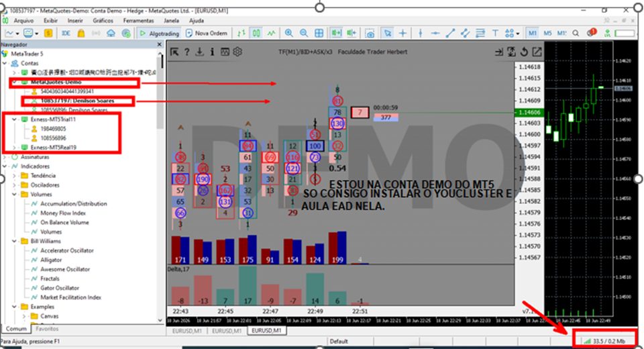644x349 pixels.
Task: Open the Ferramentas menu
Action: (138, 20)
